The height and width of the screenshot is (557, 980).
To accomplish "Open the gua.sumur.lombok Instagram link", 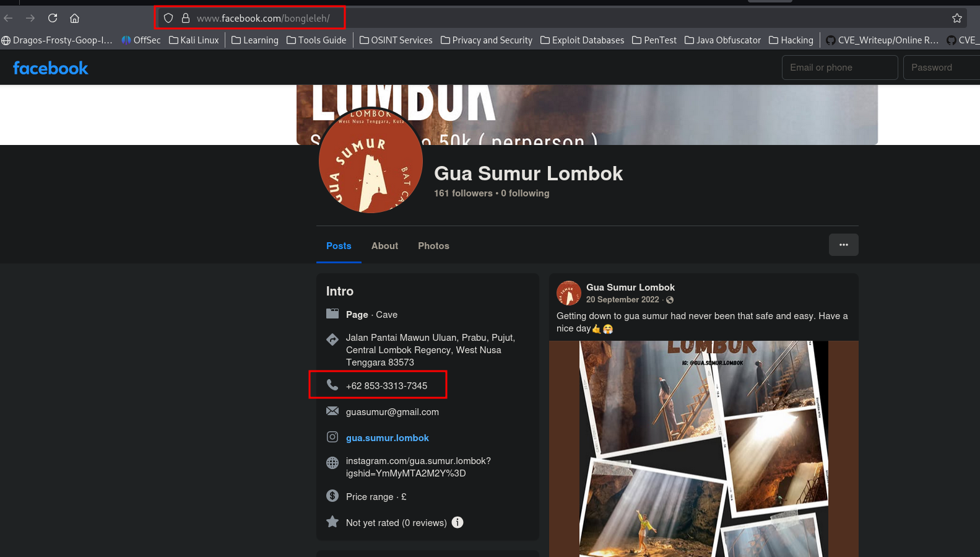I will 387,438.
